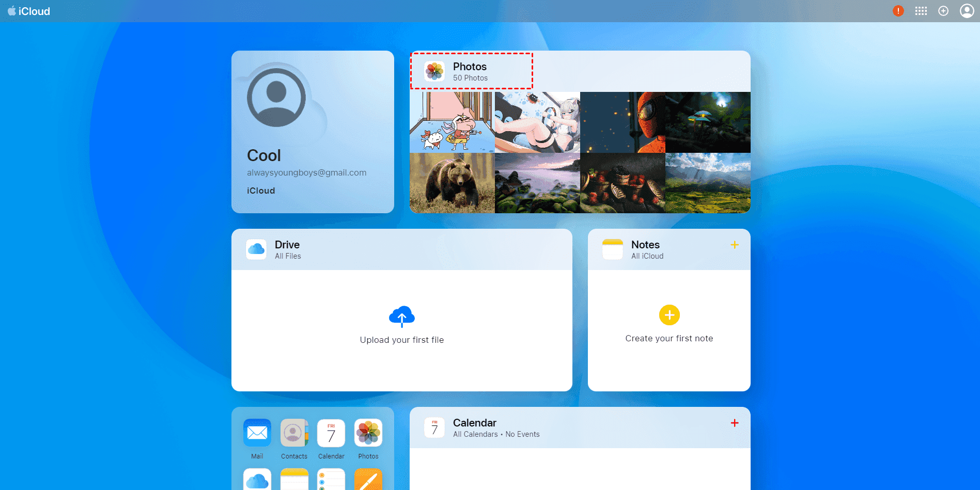
Task: Open the Notes icon in the apps grid
Action: point(294,479)
